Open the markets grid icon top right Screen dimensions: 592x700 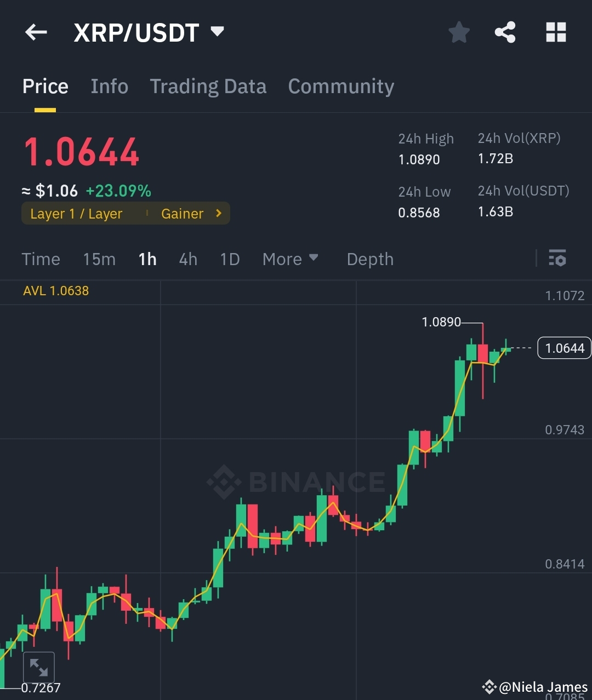pyautogui.click(x=556, y=32)
